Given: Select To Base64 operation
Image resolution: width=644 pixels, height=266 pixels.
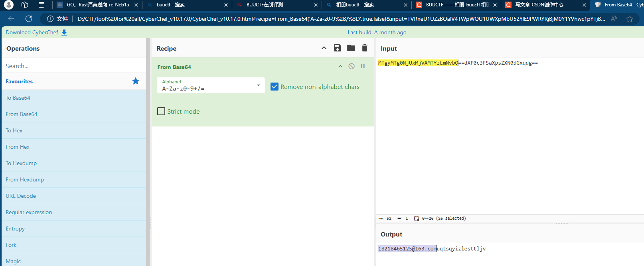Looking at the screenshot, I should point(74,98).
